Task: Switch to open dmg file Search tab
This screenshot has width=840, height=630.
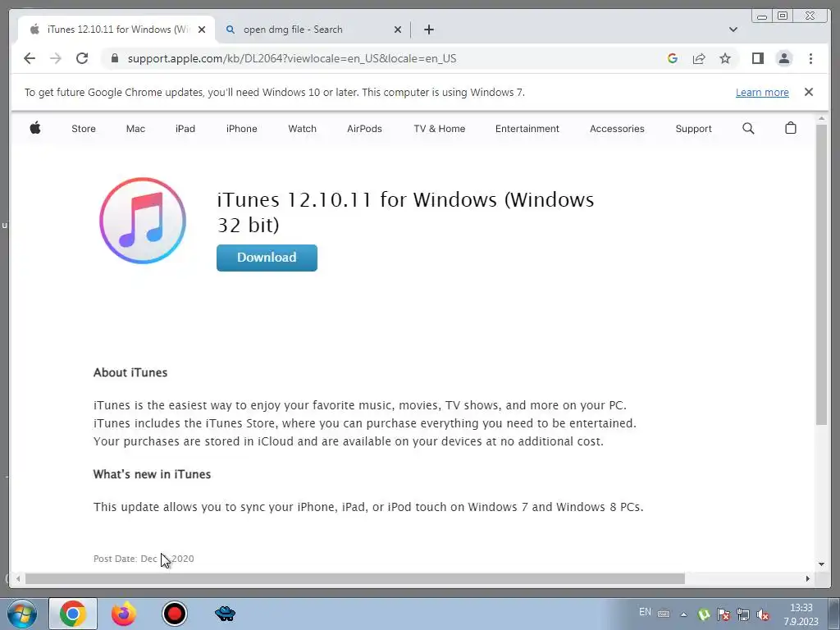Action: 313,30
